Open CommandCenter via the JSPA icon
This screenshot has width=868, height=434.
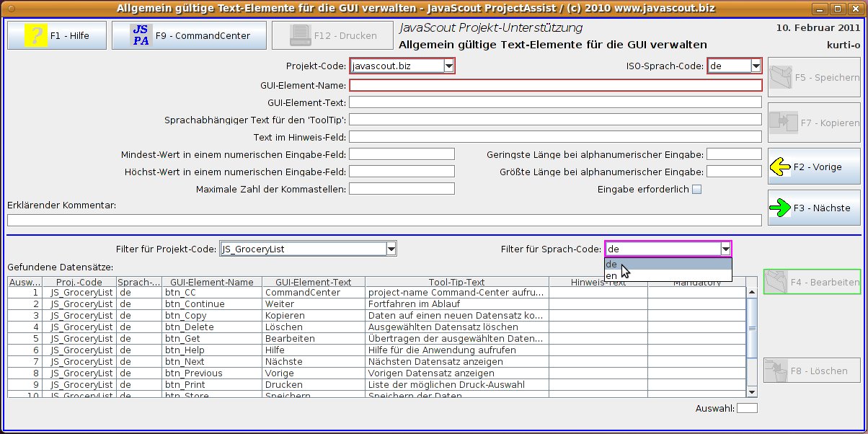[141, 35]
